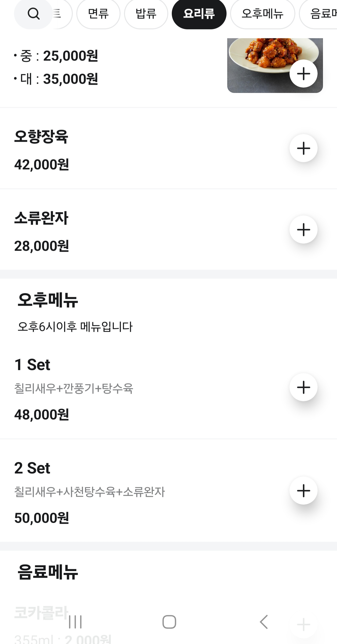Image resolution: width=337 pixels, height=644 pixels.
Task: Tap the Android back arrow
Action: tap(264, 622)
